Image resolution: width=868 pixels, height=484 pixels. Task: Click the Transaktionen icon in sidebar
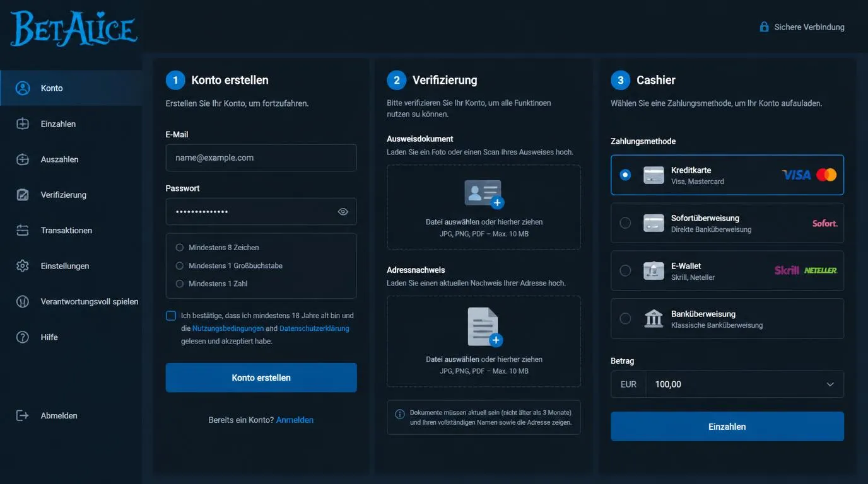coord(23,231)
